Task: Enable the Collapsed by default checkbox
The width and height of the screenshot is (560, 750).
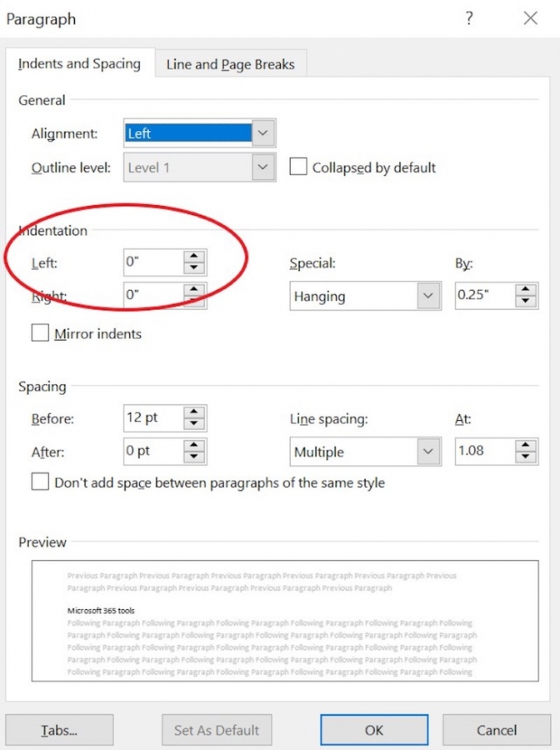Action: [x=298, y=167]
